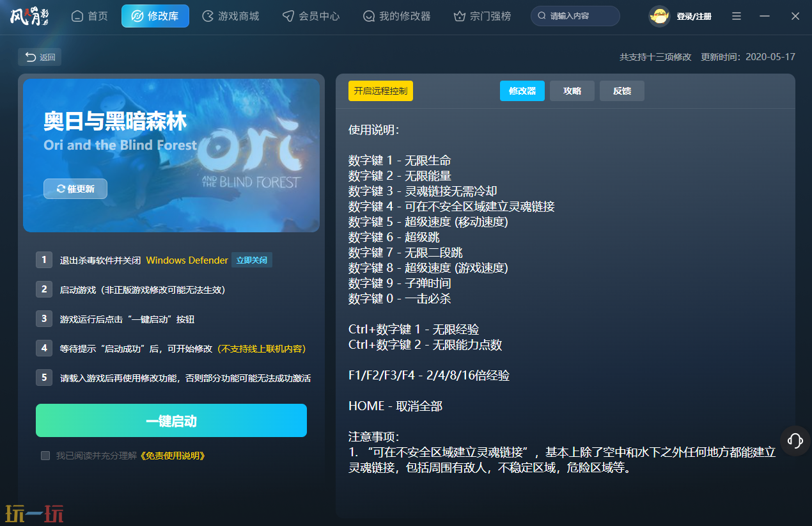
Task: Click 数字键 4 - 可在不安全区域建立灵魂链接 line
Action: pyautogui.click(x=451, y=207)
